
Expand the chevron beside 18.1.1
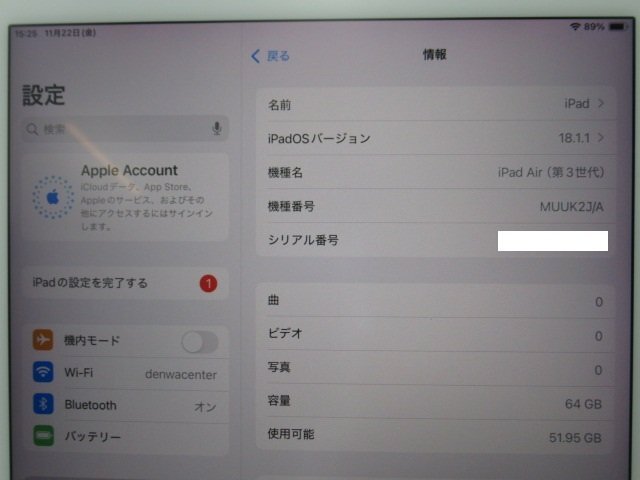tap(601, 138)
